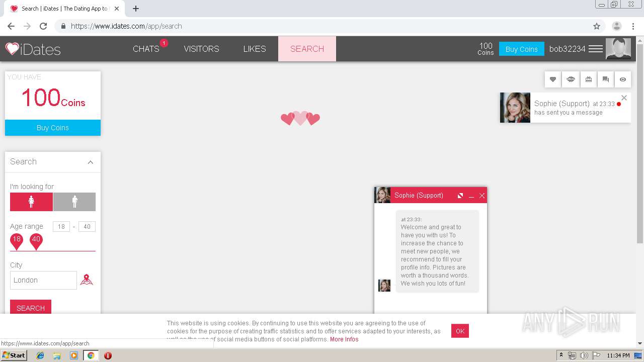This screenshot has width=644, height=362.
Task: Click the 100 Coins counter in the header
Action: pyautogui.click(x=486, y=49)
